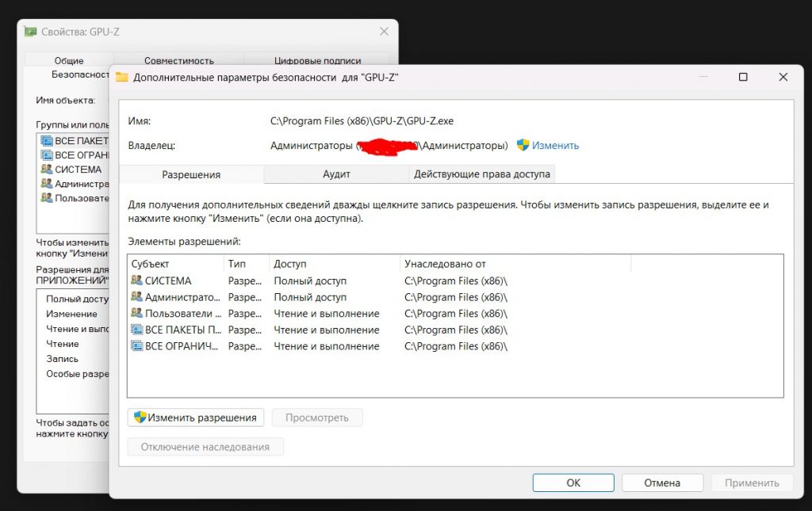Viewport: 812px width, 511px height.
Task: Select the Пользователи ... permission entry row
Action: (x=454, y=314)
